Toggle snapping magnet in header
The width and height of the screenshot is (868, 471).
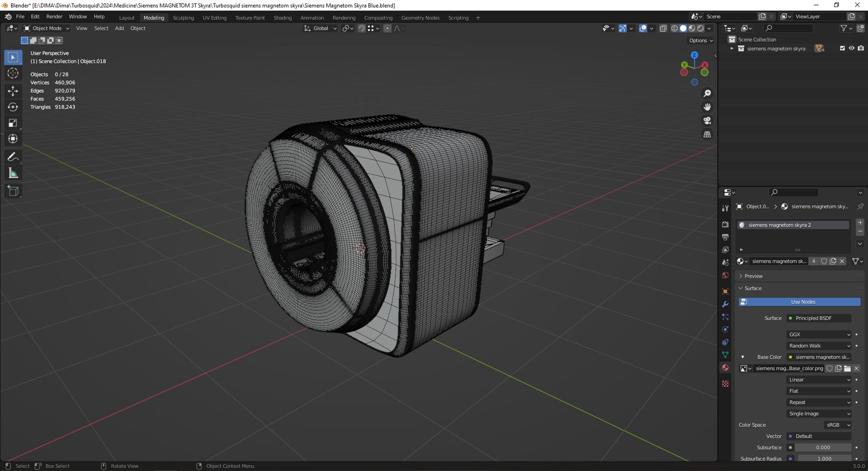[x=362, y=28]
